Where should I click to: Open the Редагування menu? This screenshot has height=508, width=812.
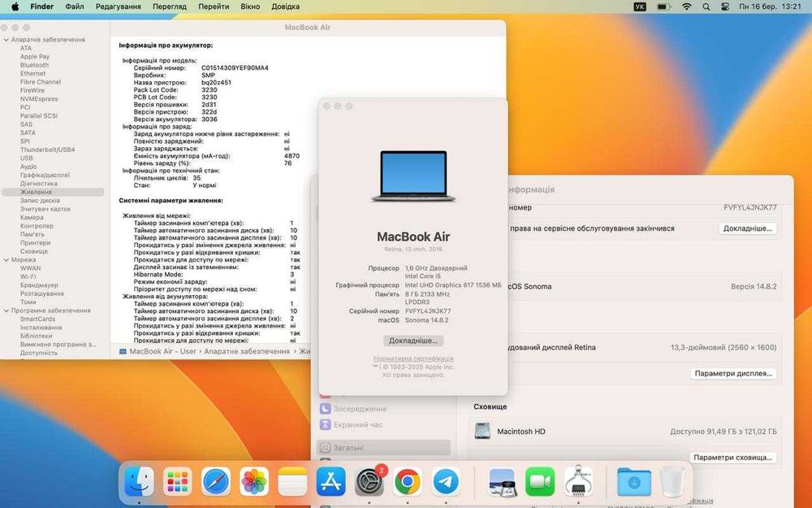pyautogui.click(x=118, y=7)
